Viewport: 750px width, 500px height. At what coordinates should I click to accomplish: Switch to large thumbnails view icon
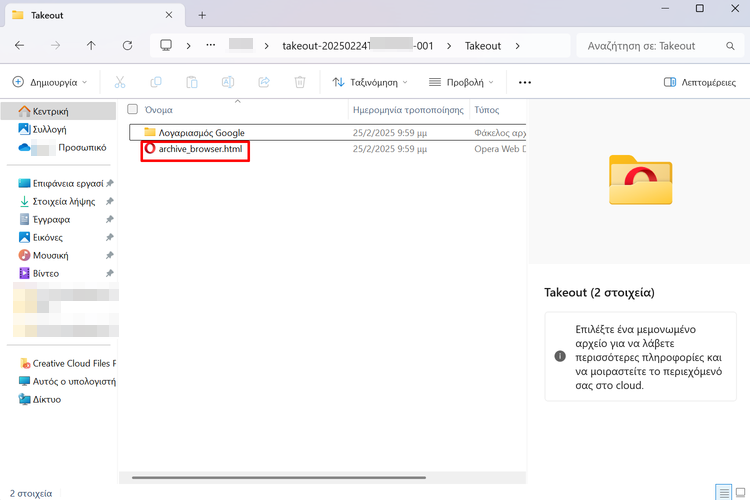tap(739, 491)
